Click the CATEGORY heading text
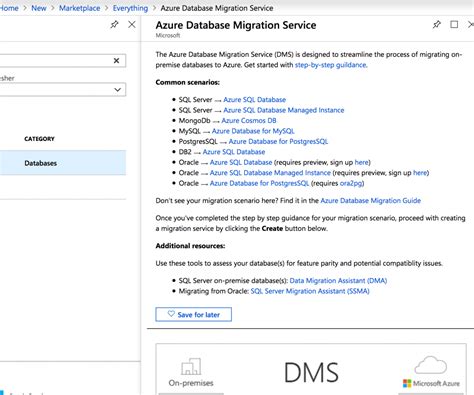 click(39, 139)
